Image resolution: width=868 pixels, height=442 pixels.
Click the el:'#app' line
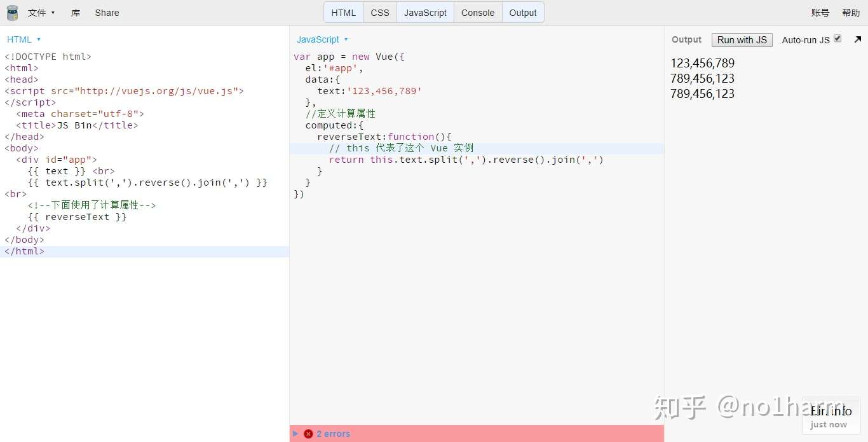coord(334,68)
